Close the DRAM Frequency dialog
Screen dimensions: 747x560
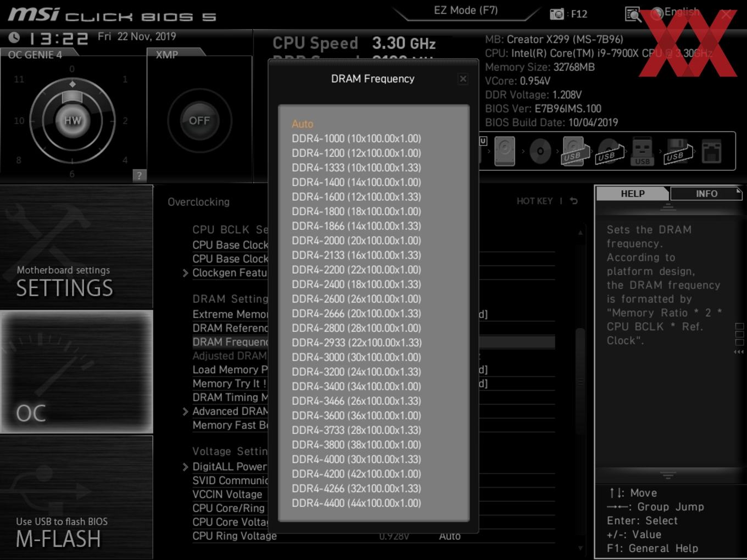click(463, 79)
